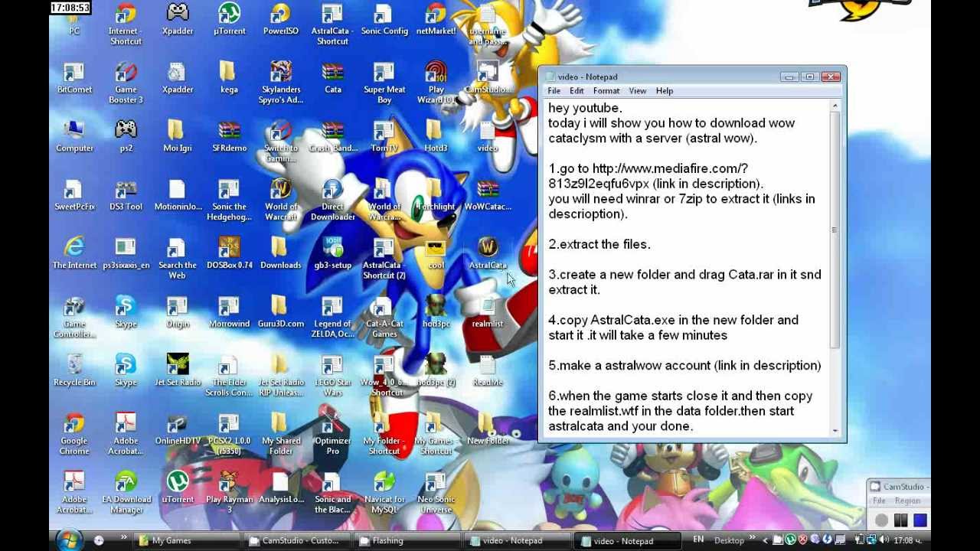The height and width of the screenshot is (551, 980).
Task: Open CamStudio File menu
Action: pos(879,500)
